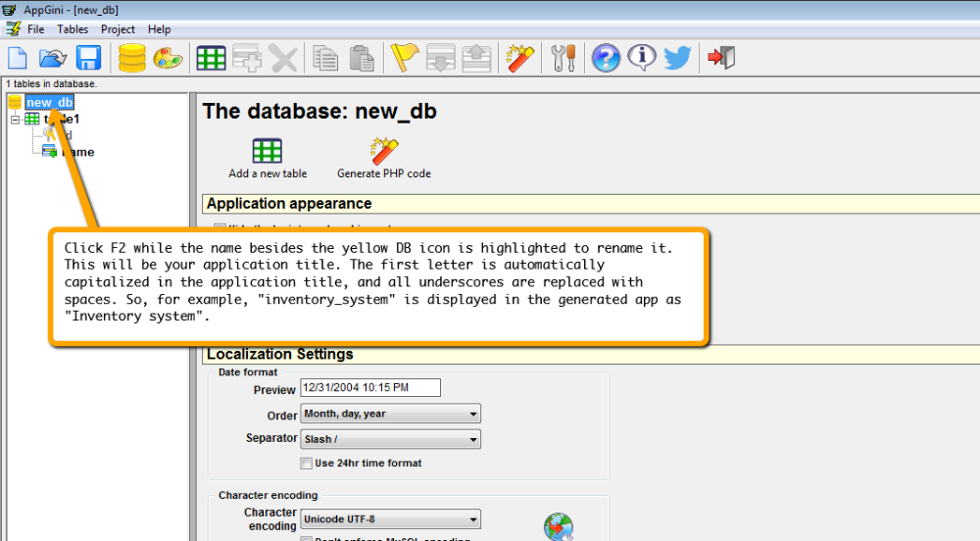Viewport: 980px width, 541px height.
Task: Enable Use 24hr time format checkbox
Action: [x=306, y=464]
